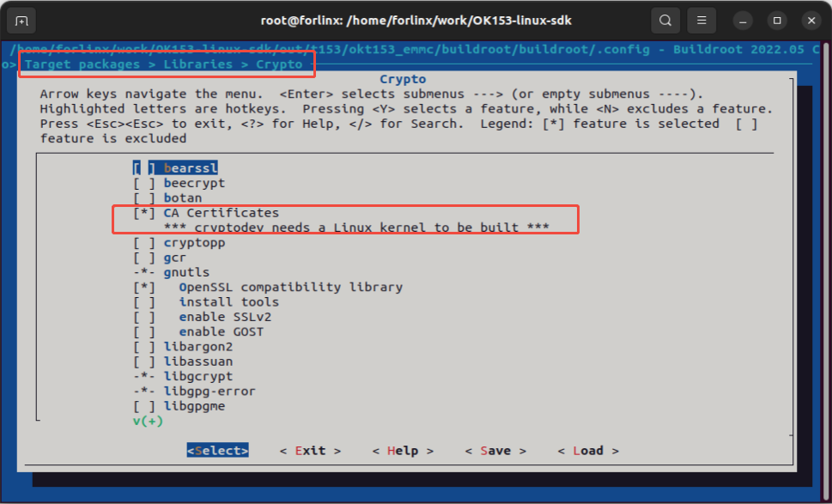Select the gnutls menu entry
Screen dimensions: 832x504
(186, 272)
